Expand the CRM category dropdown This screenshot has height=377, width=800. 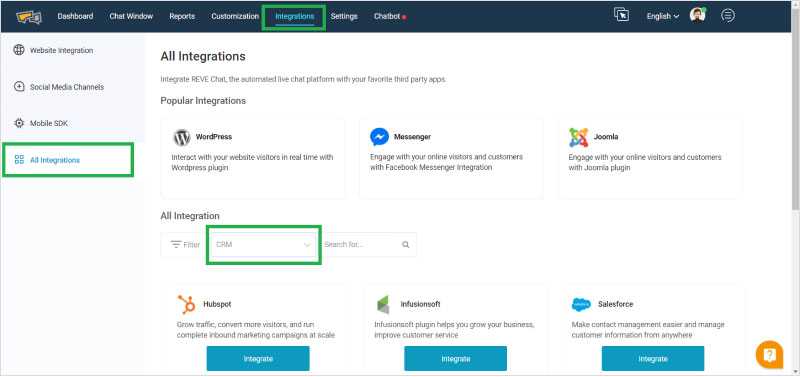264,244
